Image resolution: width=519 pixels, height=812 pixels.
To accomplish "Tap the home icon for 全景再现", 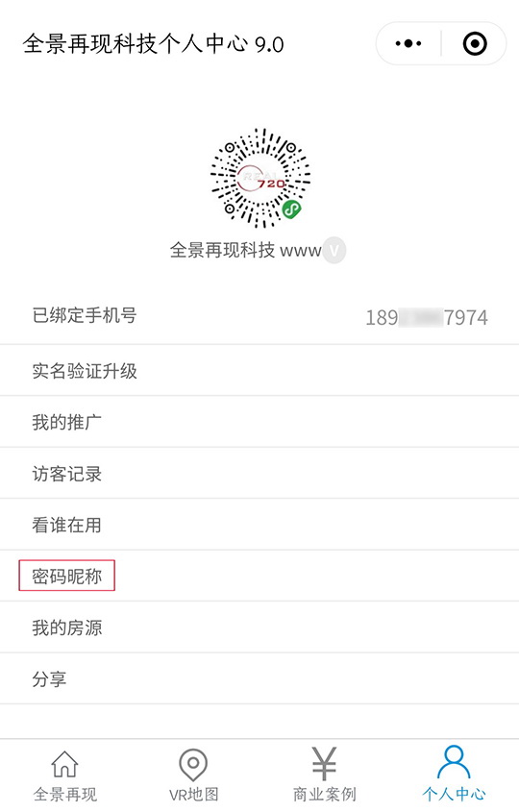I will (64, 764).
